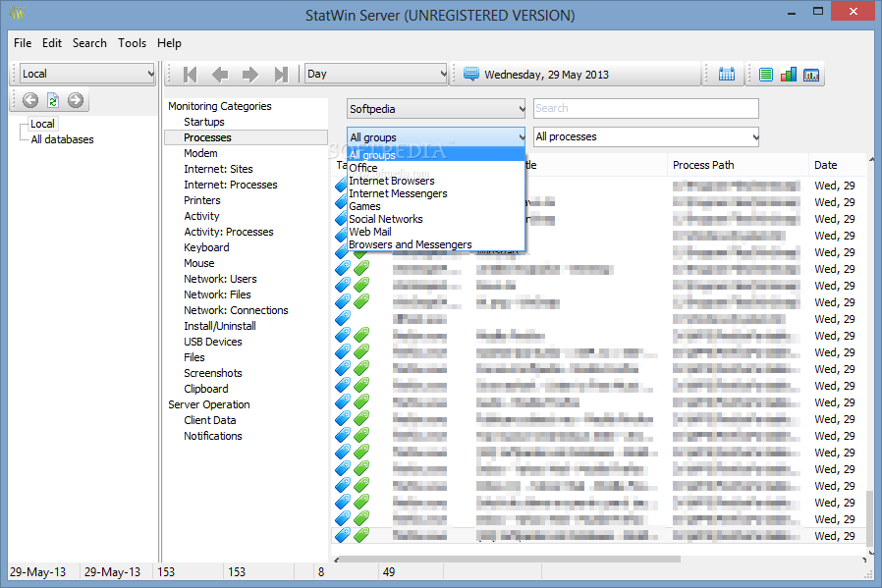Image resolution: width=882 pixels, height=588 pixels.
Task: Select the Printers category
Action: pyautogui.click(x=202, y=200)
